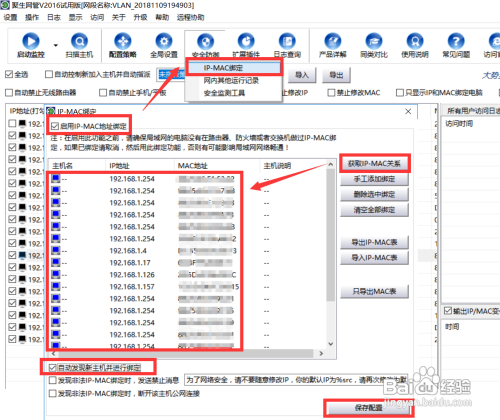This screenshot has height=420, width=500.
Task: Toggle the 全选 select-all checkbox
Action: [x=9, y=74]
